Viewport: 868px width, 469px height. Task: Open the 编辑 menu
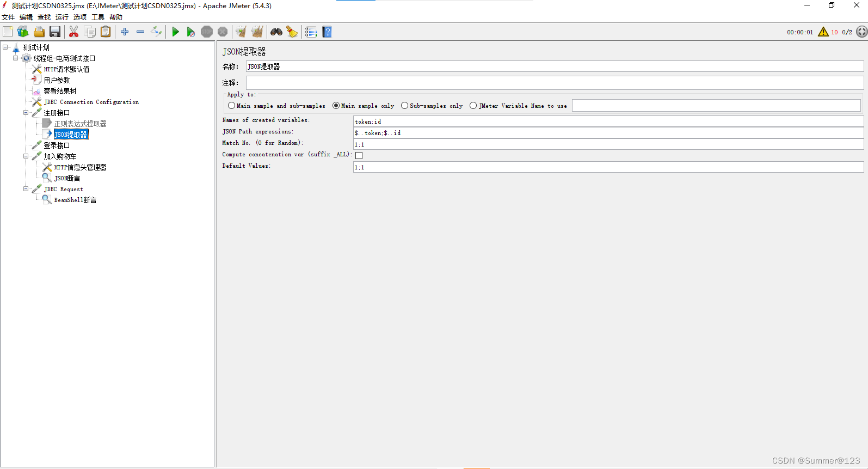(x=26, y=17)
